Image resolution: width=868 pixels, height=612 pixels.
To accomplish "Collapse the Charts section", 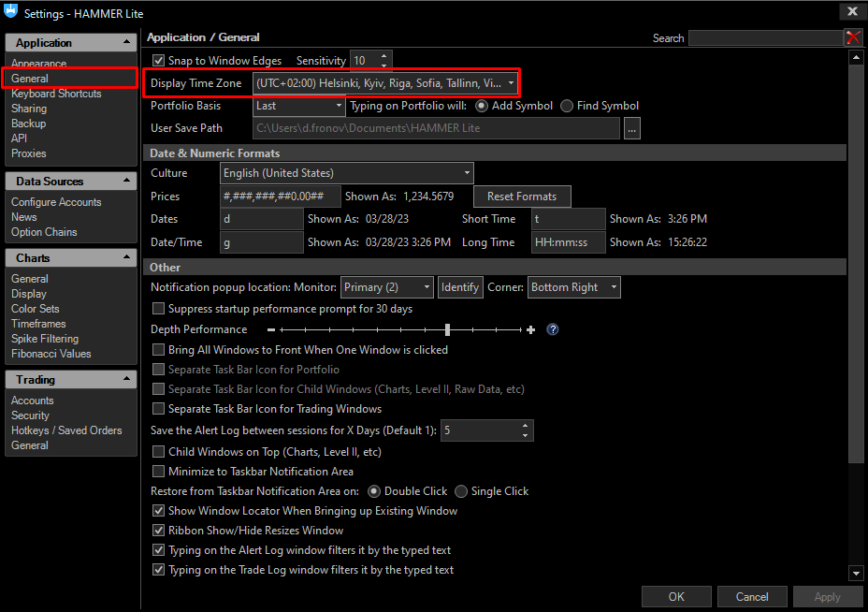I will coord(126,257).
